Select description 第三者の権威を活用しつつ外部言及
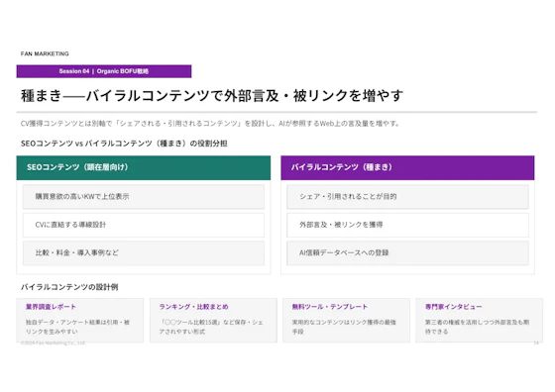This screenshot has height=392, width=555. 477,327
